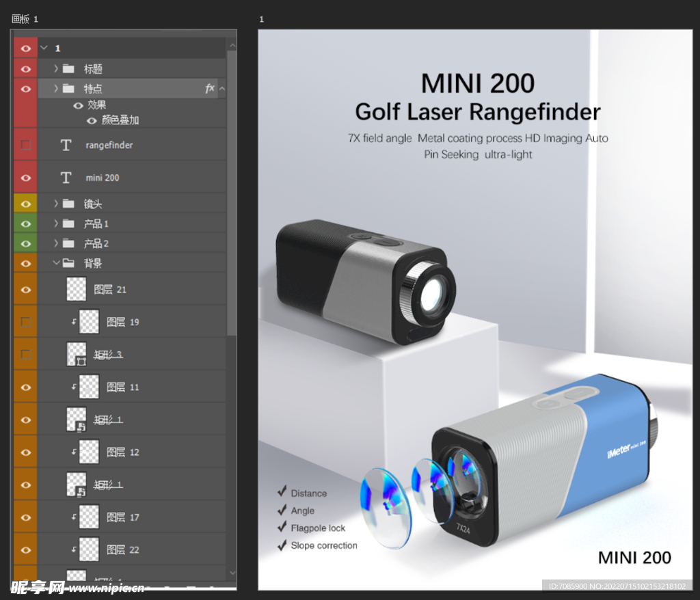Collapse the effects list on 特点 group

(221, 88)
